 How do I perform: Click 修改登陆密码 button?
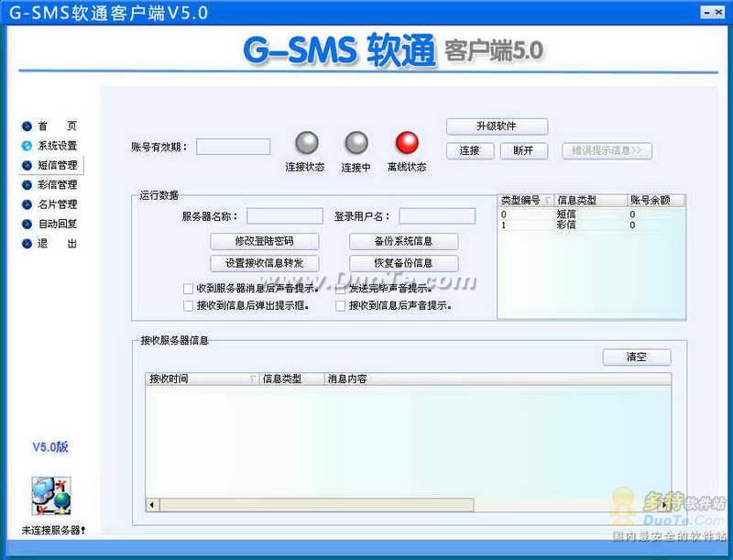point(264,241)
